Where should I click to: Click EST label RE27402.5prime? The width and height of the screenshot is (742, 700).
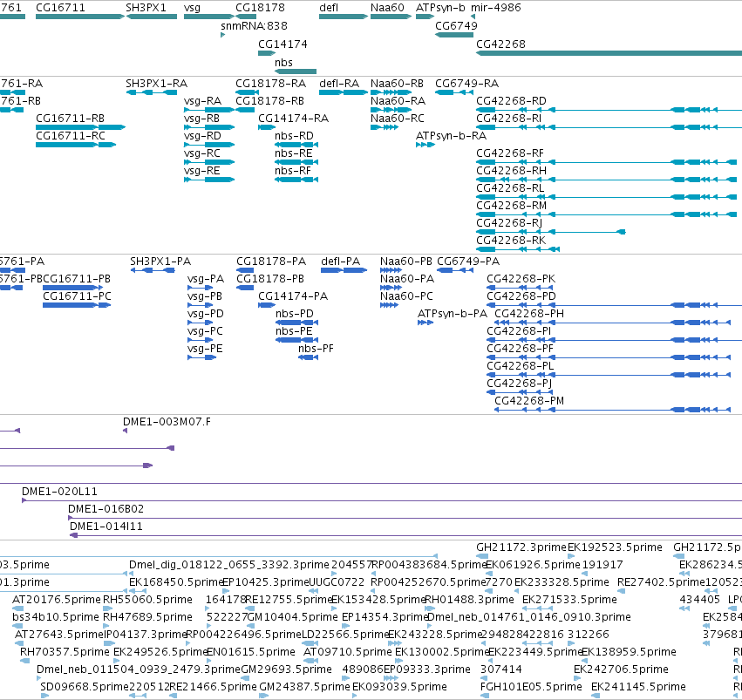pos(661,582)
